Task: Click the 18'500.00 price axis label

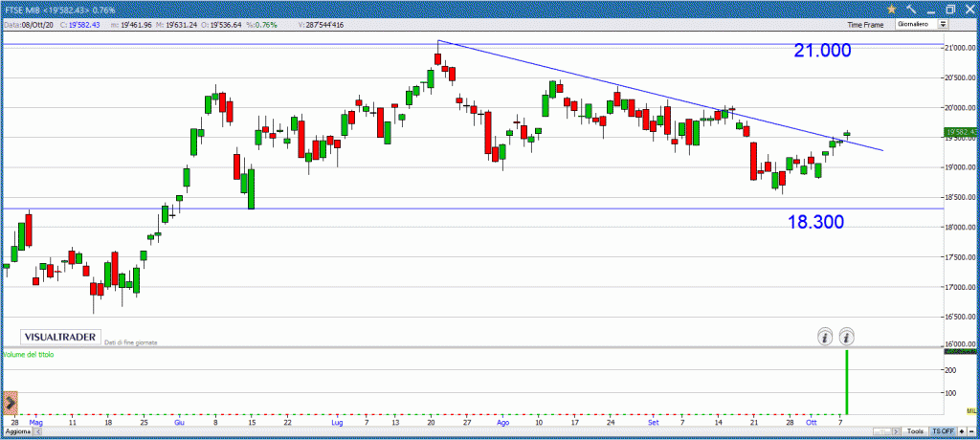Action: tap(961, 197)
